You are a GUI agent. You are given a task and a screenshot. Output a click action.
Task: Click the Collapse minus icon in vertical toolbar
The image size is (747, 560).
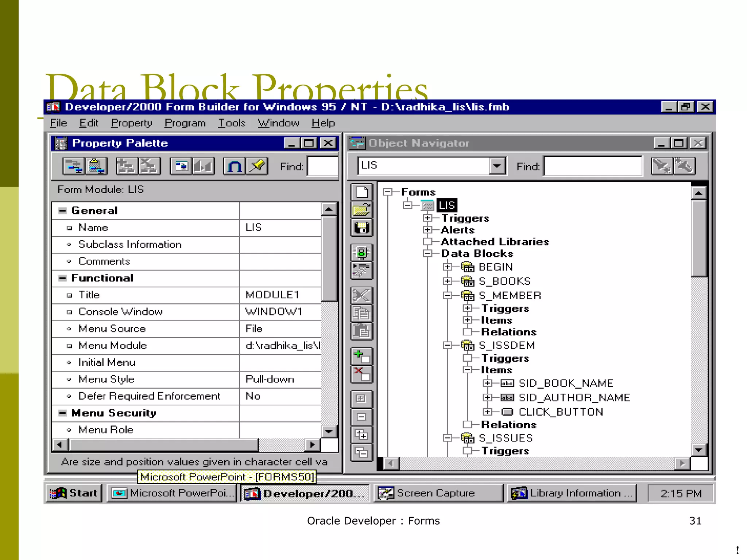click(361, 417)
